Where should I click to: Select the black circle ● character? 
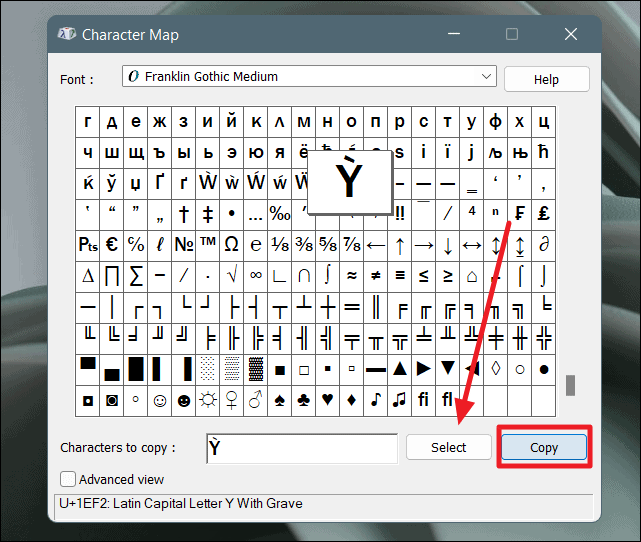point(543,370)
